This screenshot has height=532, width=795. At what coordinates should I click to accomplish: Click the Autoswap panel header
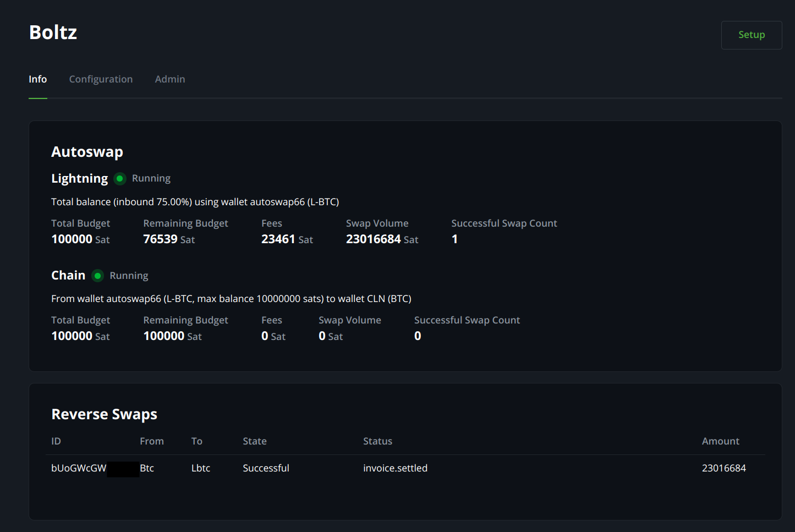pos(87,152)
